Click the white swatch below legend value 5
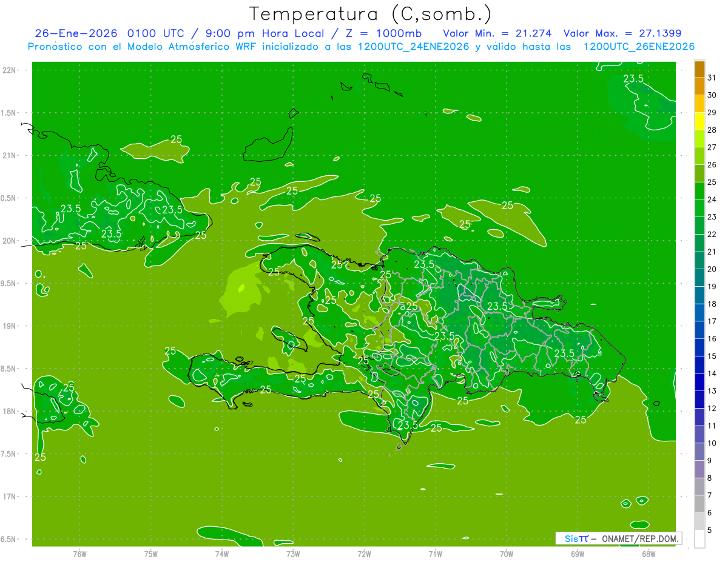This screenshot has width=728, height=562. coord(700,539)
